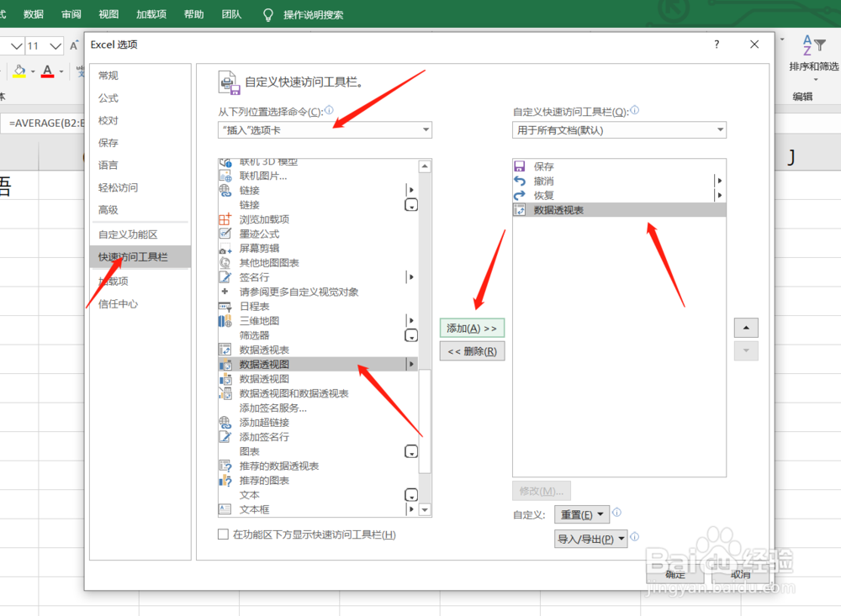The height and width of the screenshot is (616, 841).
Task: Click the fill color bucket icon in ribbon
Action: tap(20, 71)
